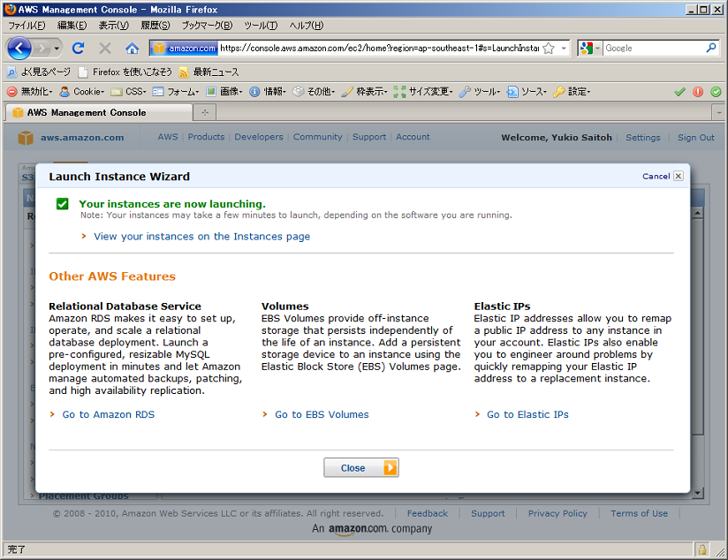The image size is (728, 560).
Task: Follow the Go to Amazon RDS link
Action: [108, 414]
